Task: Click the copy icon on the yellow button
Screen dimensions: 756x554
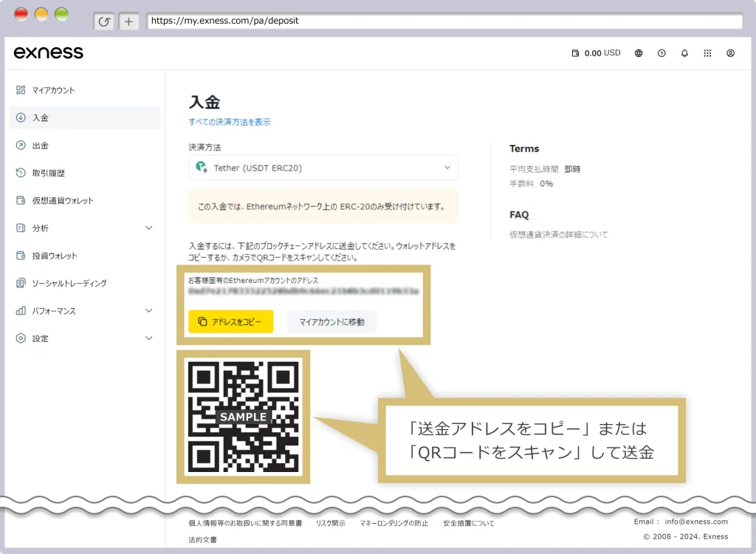Action: [x=202, y=321]
